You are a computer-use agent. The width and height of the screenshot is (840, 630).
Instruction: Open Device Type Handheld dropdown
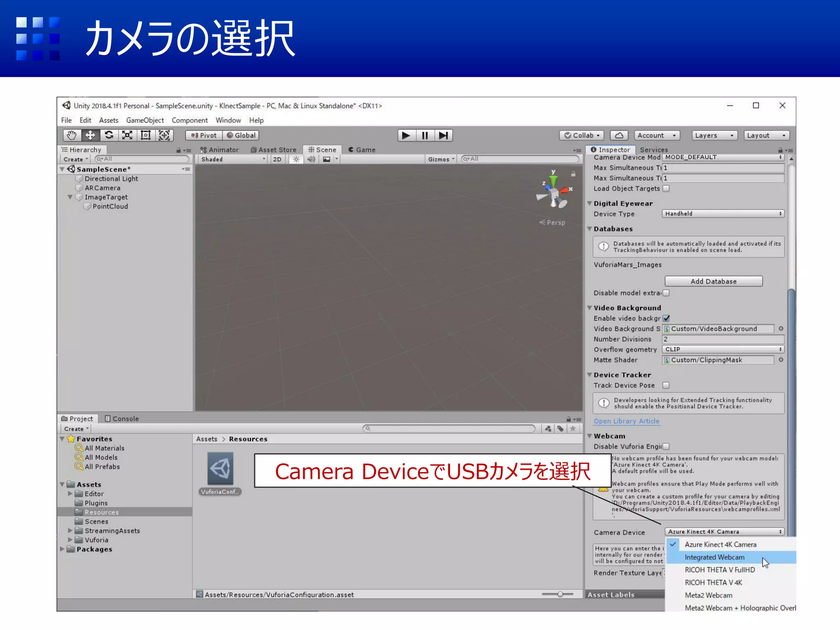click(723, 214)
